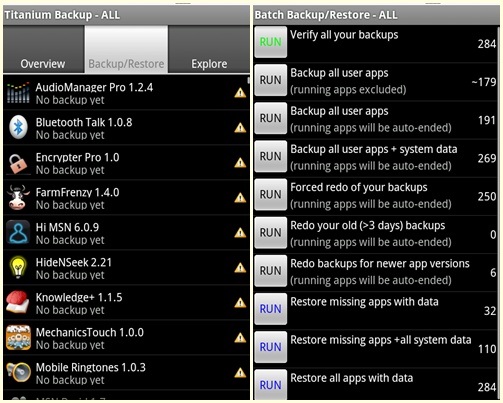Select the Hi MSN 6.0.9 entry
The image size is (503, 403).
click(x=126, y=233)
